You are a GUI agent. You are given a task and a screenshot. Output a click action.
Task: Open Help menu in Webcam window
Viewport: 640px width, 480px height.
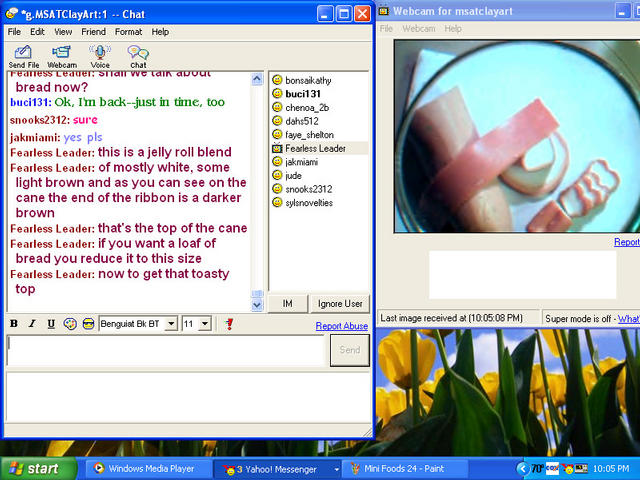[453, 29]
